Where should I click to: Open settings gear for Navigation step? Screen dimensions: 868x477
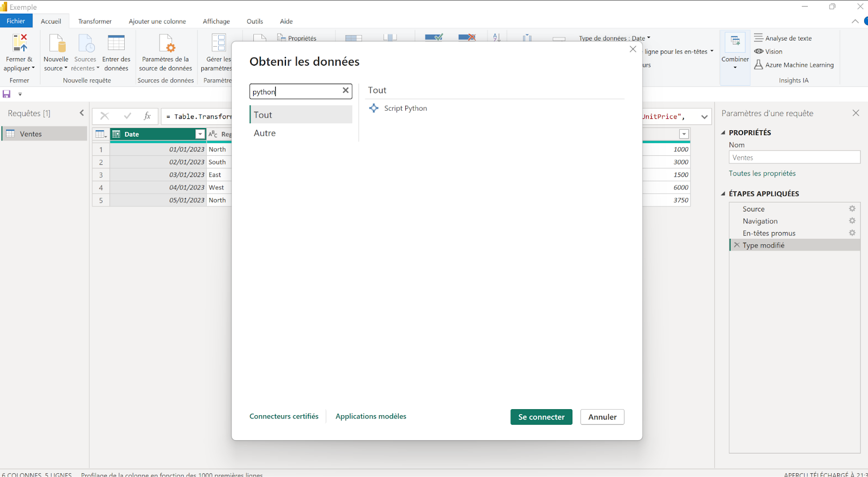click(852, 220)
